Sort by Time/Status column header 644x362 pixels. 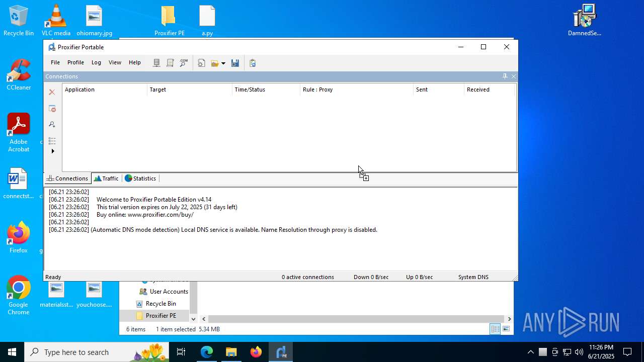(266, 89)
